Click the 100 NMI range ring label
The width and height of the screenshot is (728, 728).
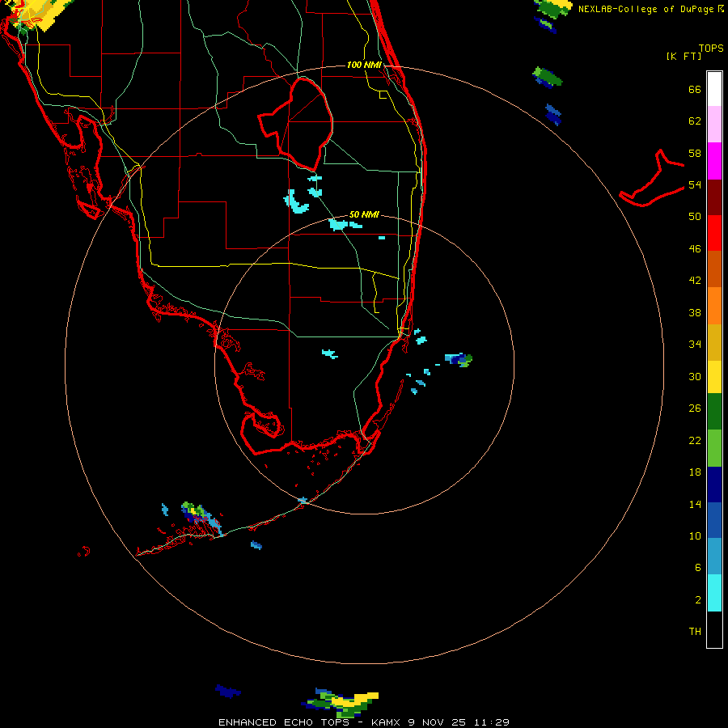364,65
